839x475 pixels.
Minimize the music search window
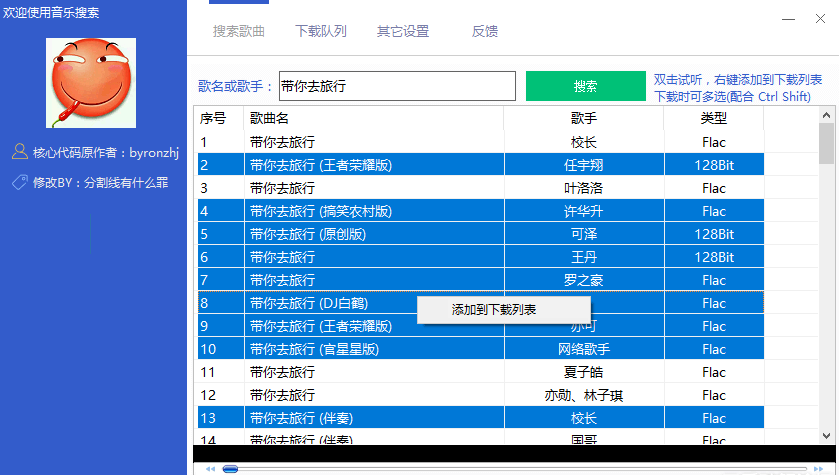[x=788, y=19]
